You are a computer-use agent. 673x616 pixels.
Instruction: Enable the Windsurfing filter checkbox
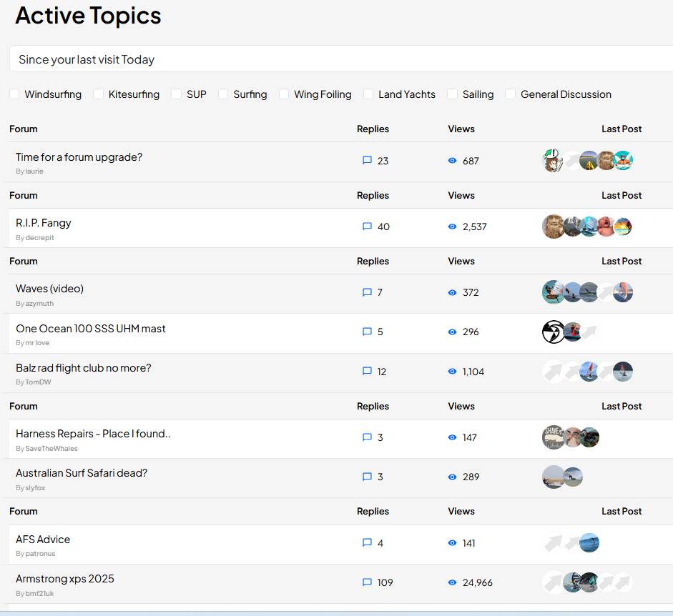click(x=14, y=94)
